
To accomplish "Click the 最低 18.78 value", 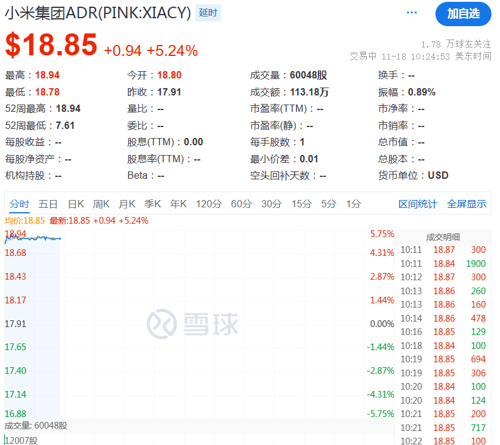I will point(47,92).
